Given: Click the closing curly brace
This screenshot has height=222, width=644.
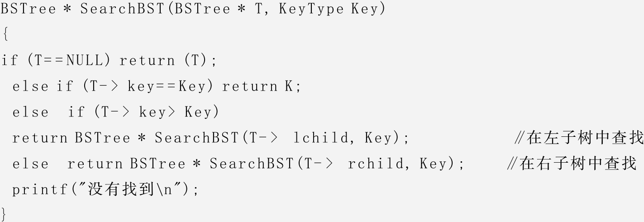Looking at the screenshot, I should 5,213.
